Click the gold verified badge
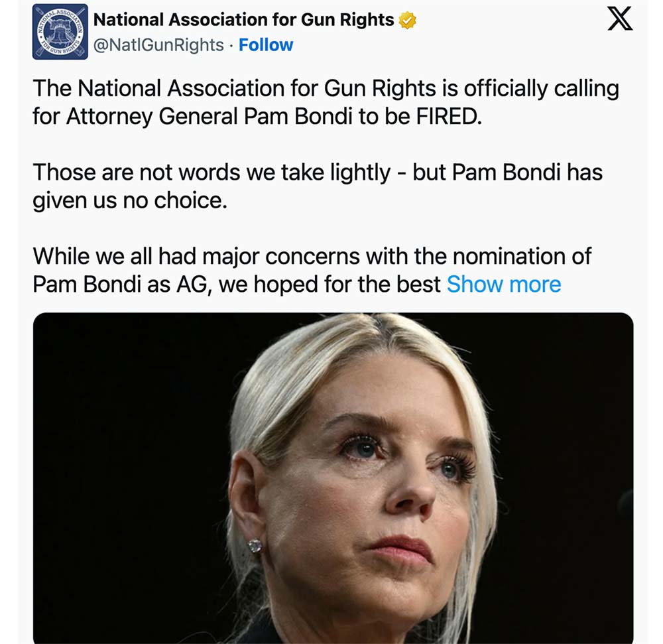This screenshot has height=644, width=663. click(x=407, y=21)
